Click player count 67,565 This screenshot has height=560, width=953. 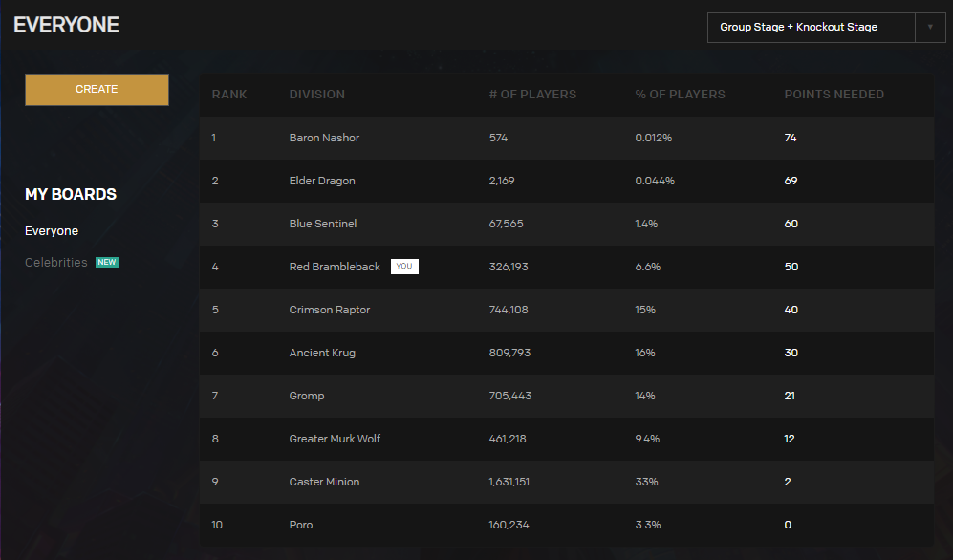pyautogui.click(x=506, y=224)
